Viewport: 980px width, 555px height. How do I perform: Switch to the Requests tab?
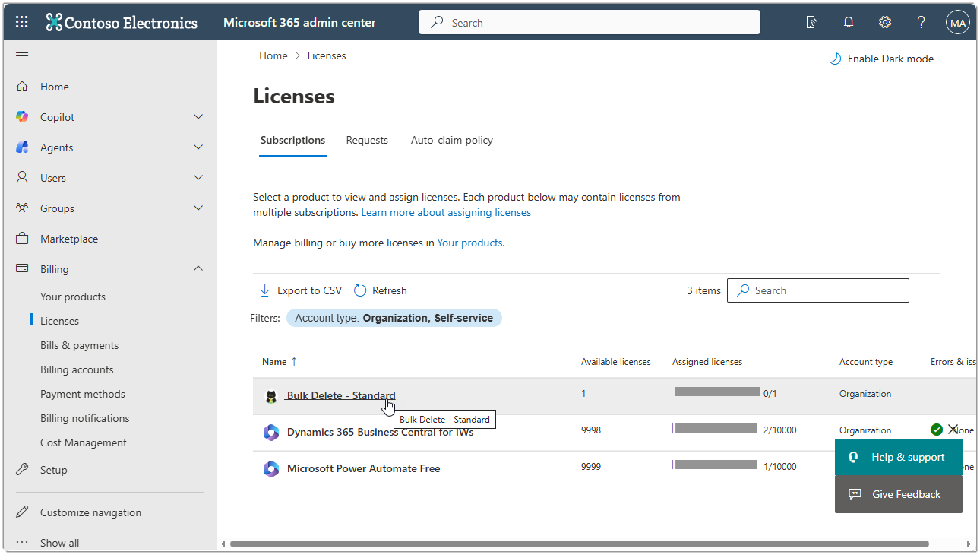[x=367, y=140]
